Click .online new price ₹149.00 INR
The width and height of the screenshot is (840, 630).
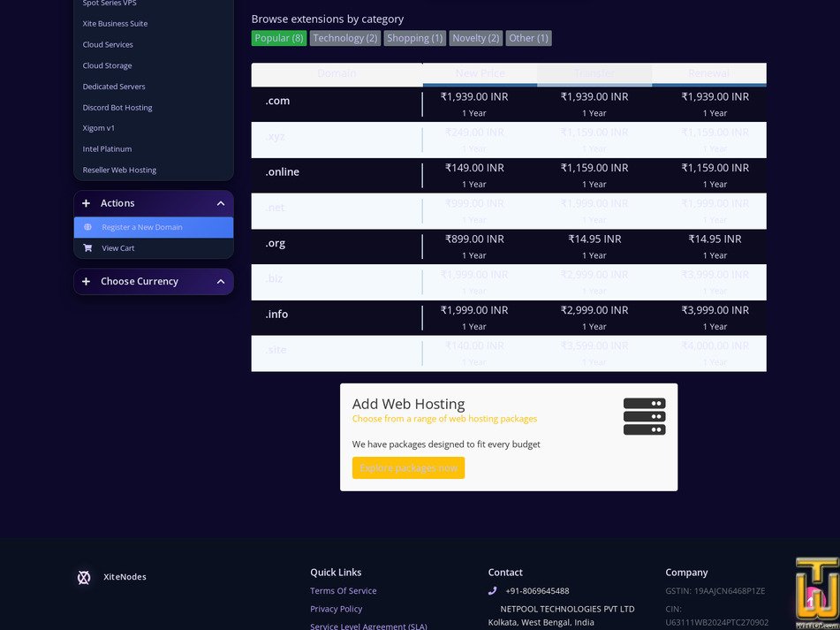(474, 168)
